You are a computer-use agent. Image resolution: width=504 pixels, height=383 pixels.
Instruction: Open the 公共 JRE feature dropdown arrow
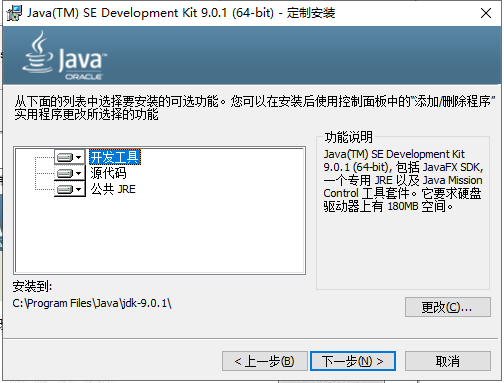coord(79,189)
